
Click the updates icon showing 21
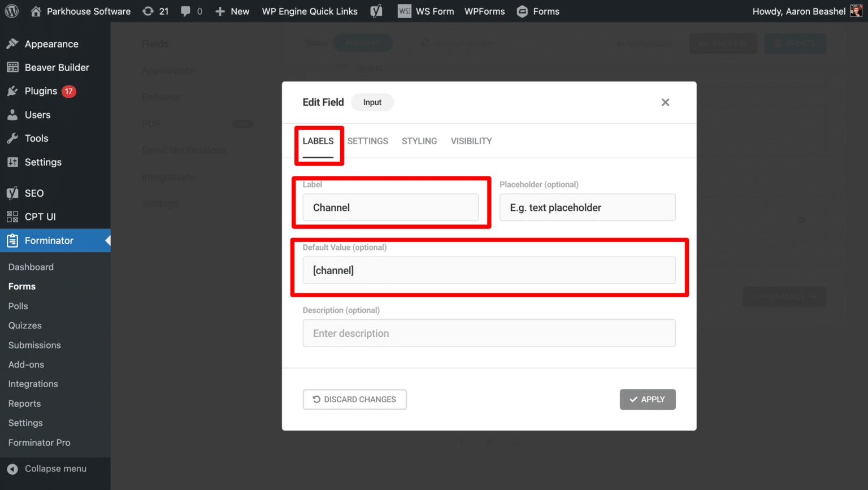pos(154,11)
